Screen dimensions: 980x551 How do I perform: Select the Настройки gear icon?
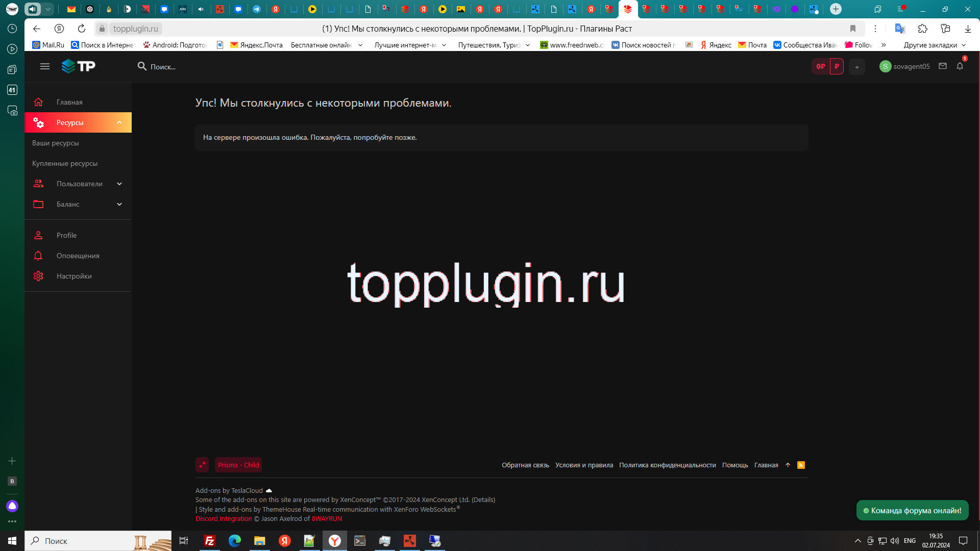click(x=38, y=275)
